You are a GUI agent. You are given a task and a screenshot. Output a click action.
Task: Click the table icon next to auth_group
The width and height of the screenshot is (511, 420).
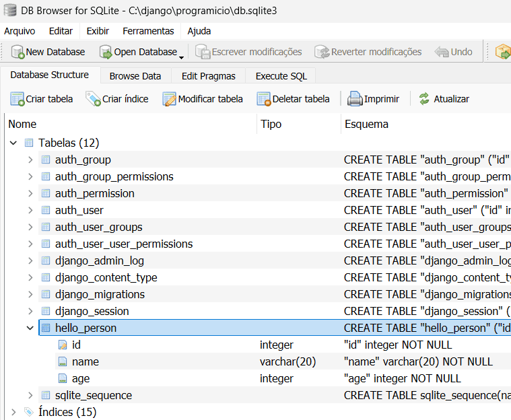coord(46,160)
